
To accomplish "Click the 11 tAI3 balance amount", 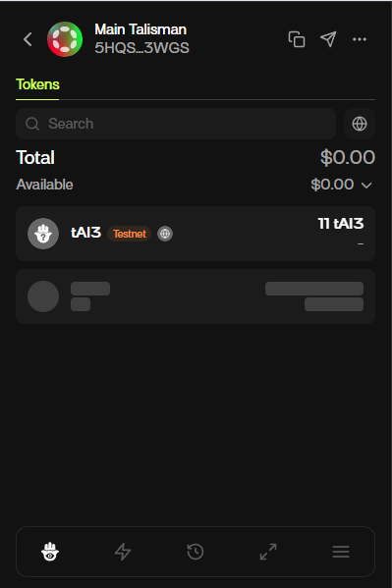I will coord(341,224).
